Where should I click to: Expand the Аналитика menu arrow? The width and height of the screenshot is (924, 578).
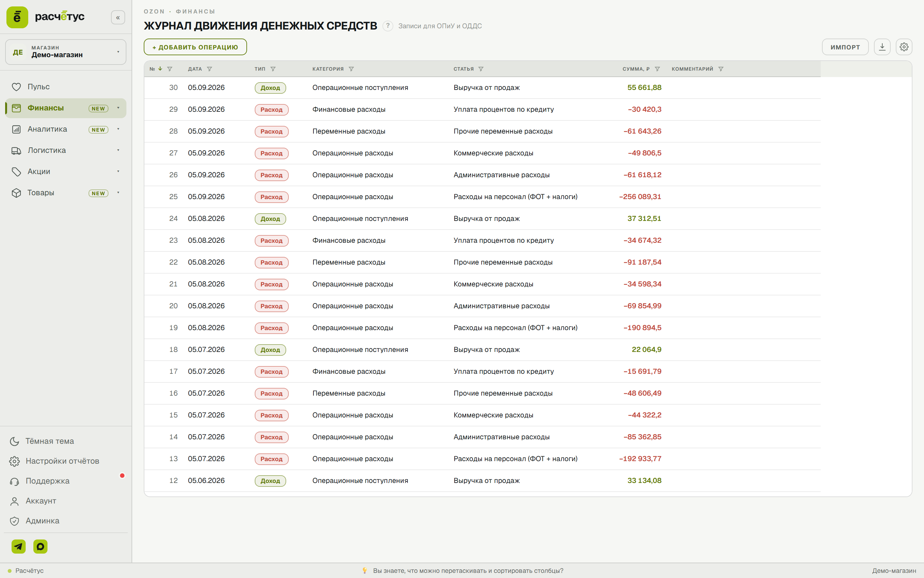coord(118,129)
